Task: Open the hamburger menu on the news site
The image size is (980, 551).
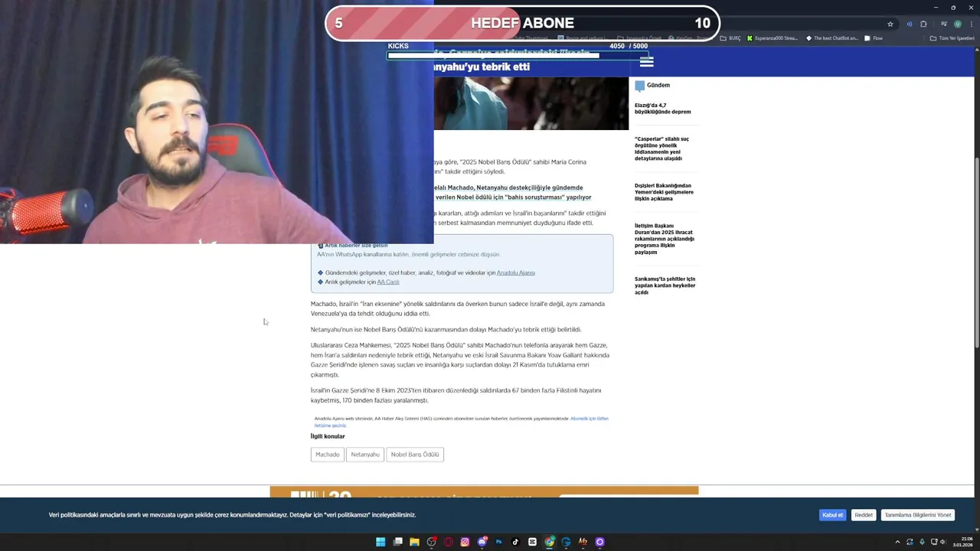Action: pos(647,62)
